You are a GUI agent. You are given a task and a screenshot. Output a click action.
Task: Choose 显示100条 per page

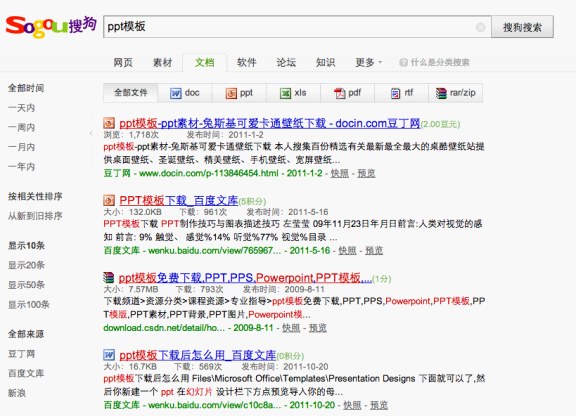pos(29,304)
